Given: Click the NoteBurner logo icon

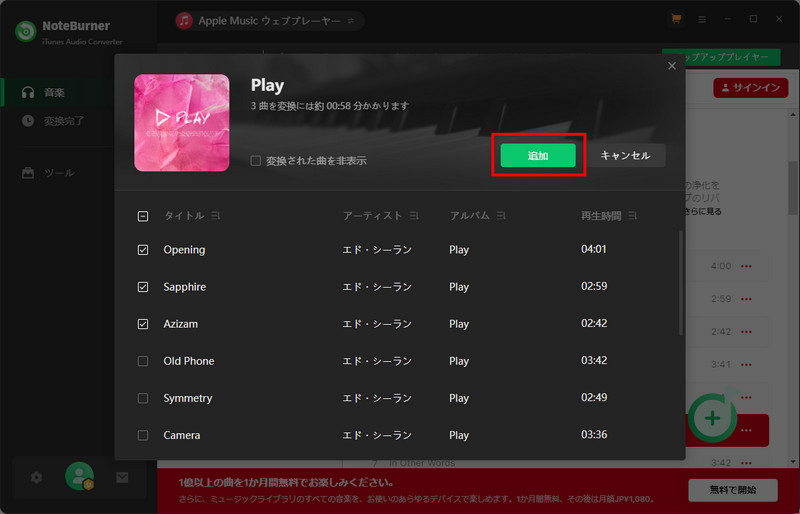Looking at the screenshot, I should pos(25,31).
